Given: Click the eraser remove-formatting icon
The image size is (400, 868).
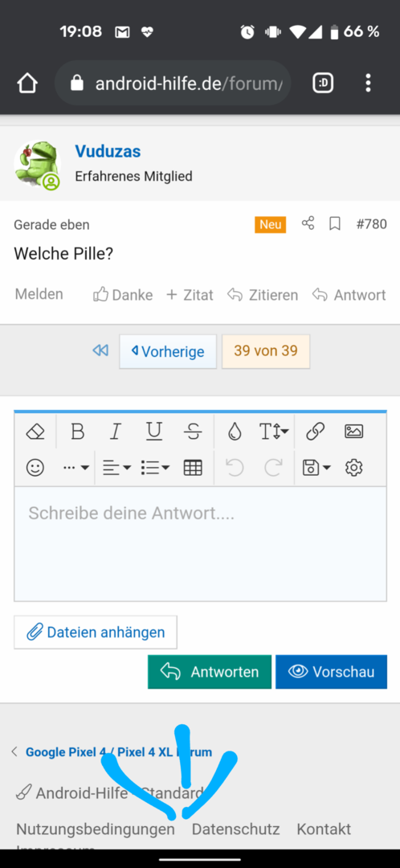Looking at the screenshot, I should point(35,432).
